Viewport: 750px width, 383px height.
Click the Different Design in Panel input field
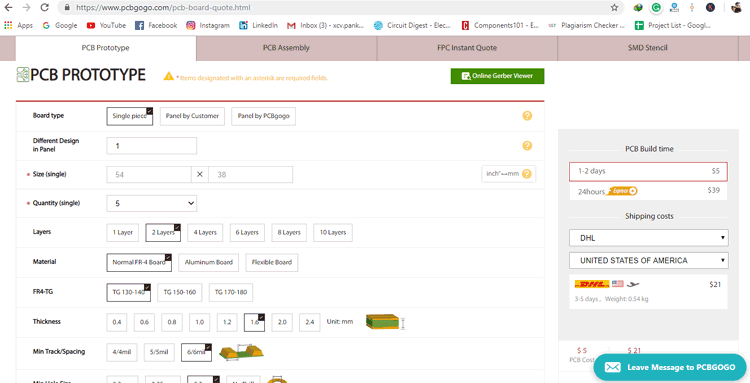coord(152,146)
